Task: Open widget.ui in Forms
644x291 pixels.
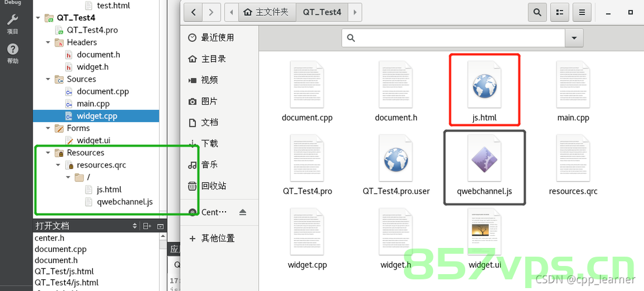Action: (x=93, y=141)
